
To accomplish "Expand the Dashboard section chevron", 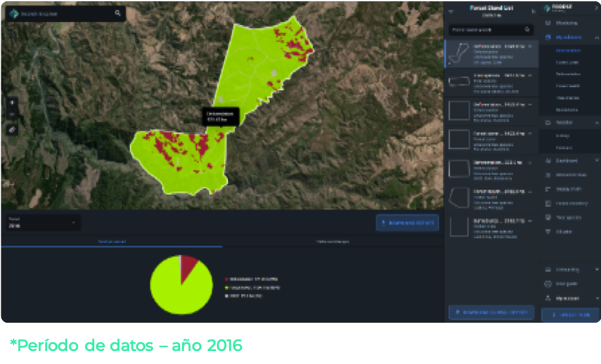I will [x=595, y=161].
